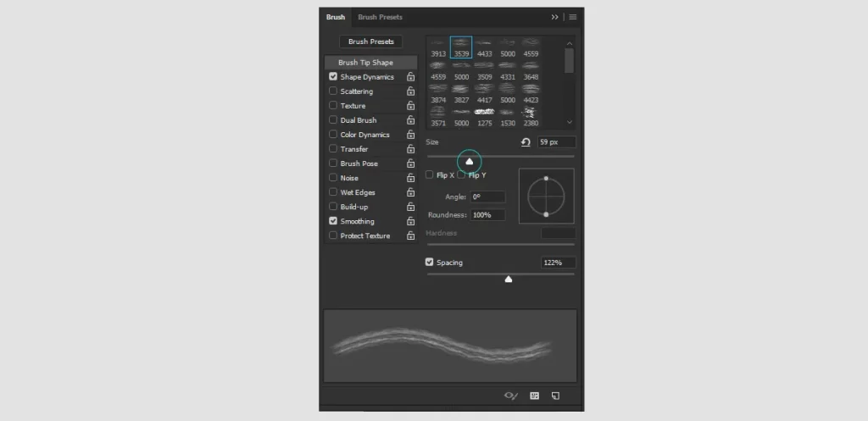Click the lock icon next to Texture
Screen dimensions: 868x421
pyautogui.click(x=410, y=106)
